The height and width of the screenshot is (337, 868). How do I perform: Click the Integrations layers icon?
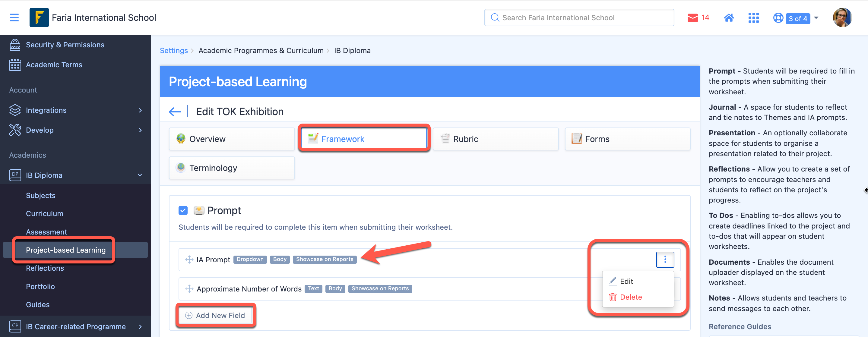click(x=15, y=110)
